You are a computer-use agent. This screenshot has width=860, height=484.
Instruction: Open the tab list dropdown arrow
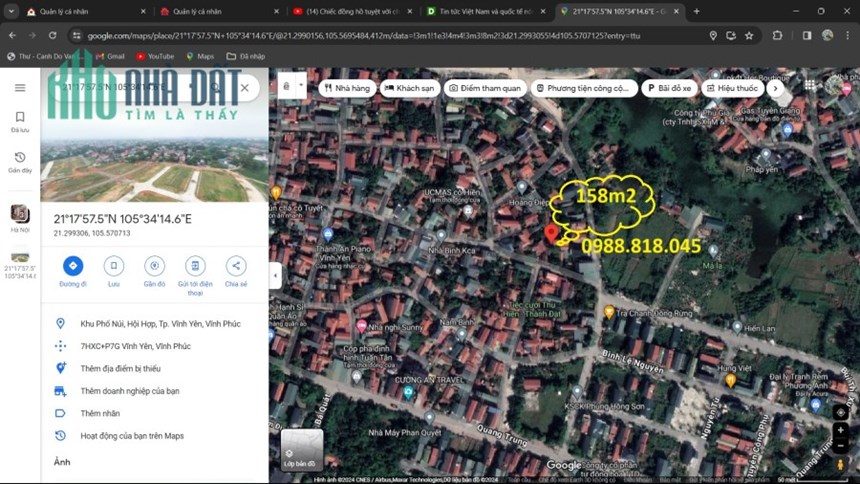(11, 11)
